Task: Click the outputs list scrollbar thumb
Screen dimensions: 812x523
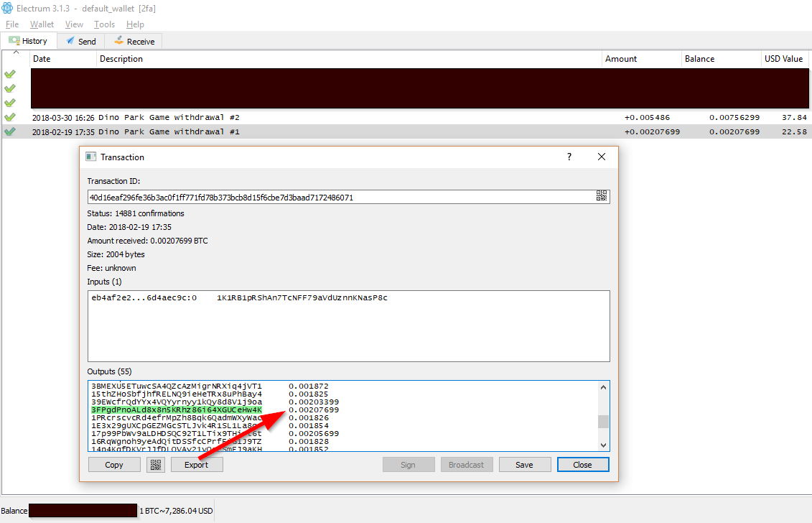Action: [x=603, y=422]
